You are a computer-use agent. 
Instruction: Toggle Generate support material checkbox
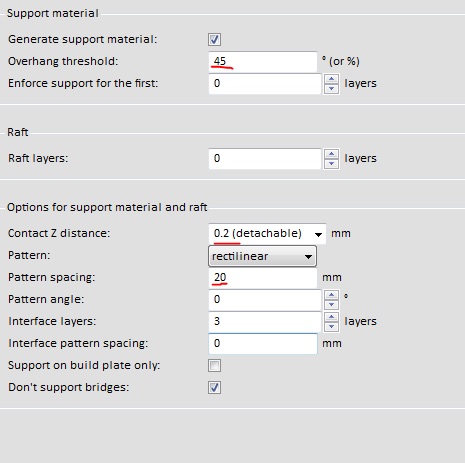214,39
